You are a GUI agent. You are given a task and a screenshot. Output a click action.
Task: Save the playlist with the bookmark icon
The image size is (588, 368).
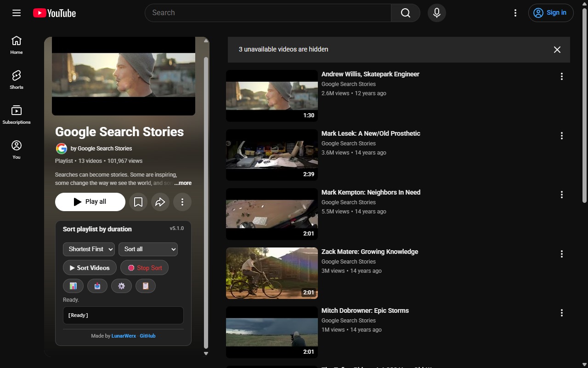click(138, 202)
